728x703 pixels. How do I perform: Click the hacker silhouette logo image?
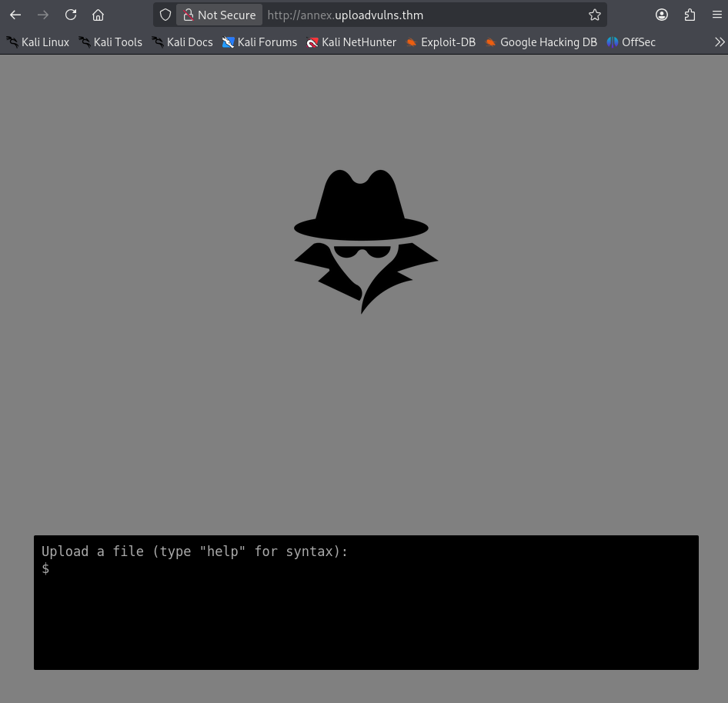(366, 242)
